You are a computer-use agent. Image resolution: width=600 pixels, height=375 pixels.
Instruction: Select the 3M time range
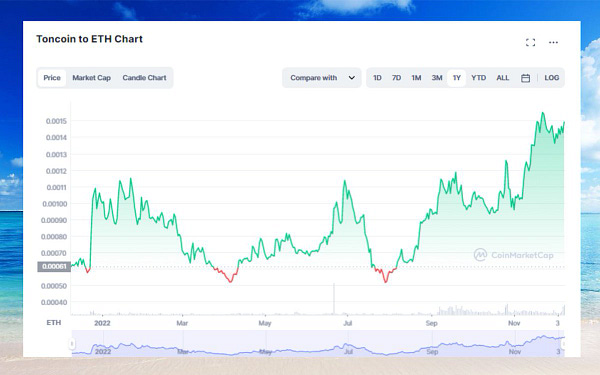[437, 78]
